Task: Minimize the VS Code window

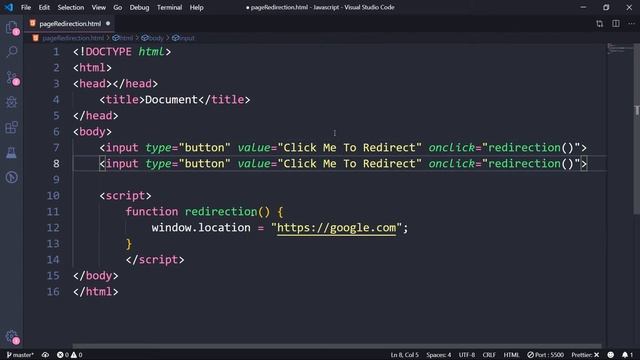Action: (583, 7)
